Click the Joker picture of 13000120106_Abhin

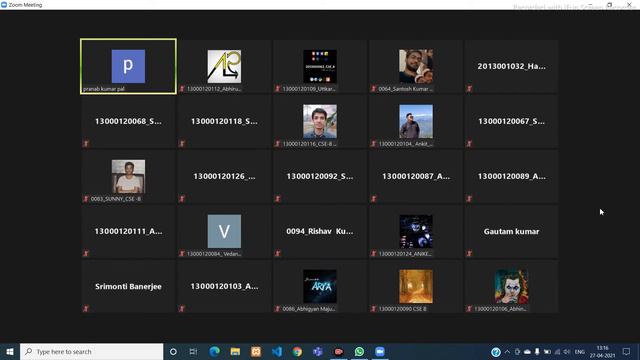tap(511, 287)
